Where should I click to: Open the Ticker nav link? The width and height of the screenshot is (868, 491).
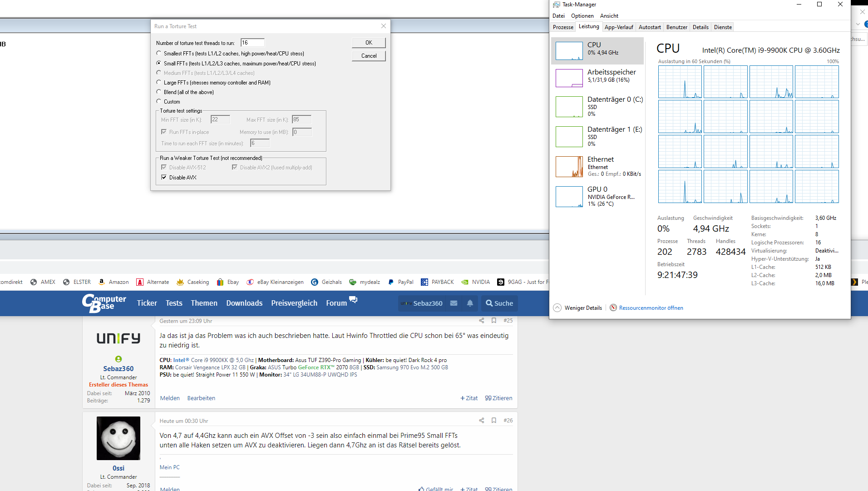pos(147,303)
